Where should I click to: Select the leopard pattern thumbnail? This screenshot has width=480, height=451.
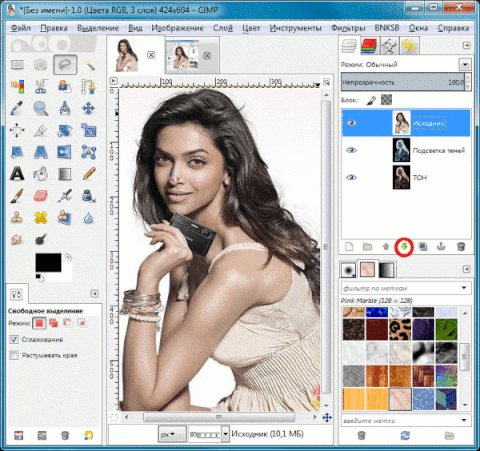point(400,329)
